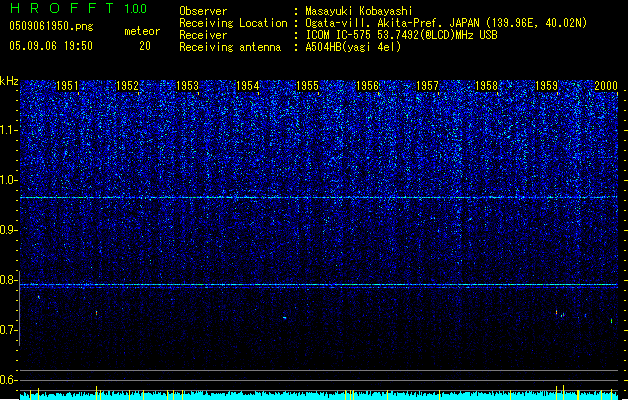629x400 pixels.
Task: Click the 0.6 kHz axis label
Action: (x=9, y=380)
